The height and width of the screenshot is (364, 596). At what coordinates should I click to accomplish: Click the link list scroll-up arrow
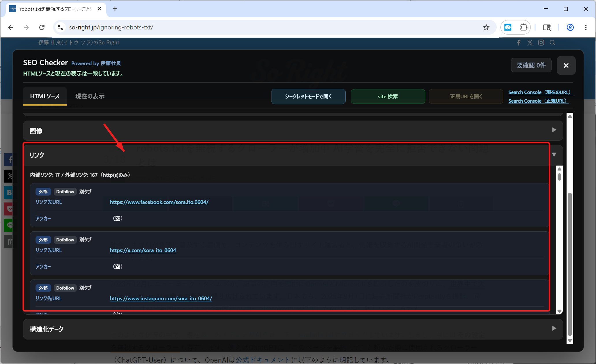(559, 169)
